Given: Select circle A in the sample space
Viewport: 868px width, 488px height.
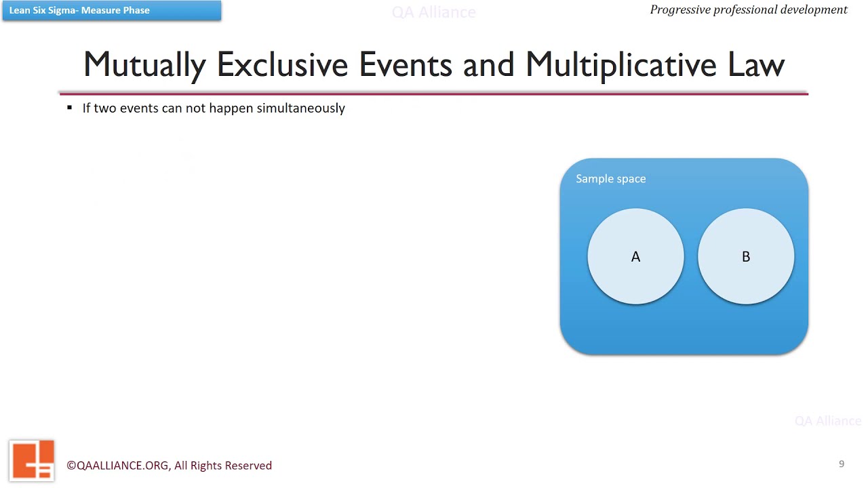Looking at the screenshot, I should (635, 256).
